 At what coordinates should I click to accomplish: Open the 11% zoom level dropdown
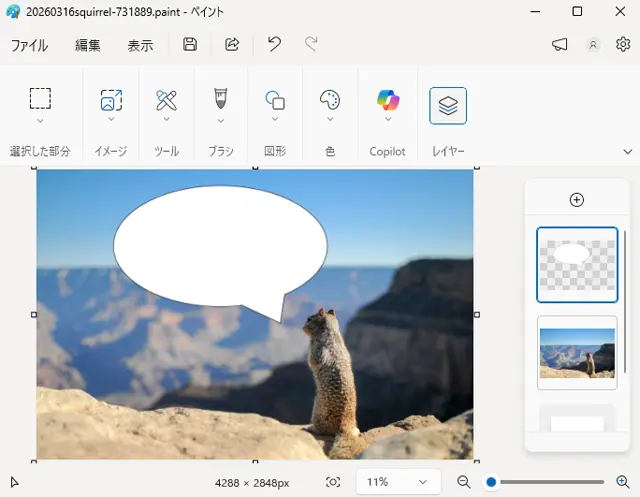tap(396, 482)
